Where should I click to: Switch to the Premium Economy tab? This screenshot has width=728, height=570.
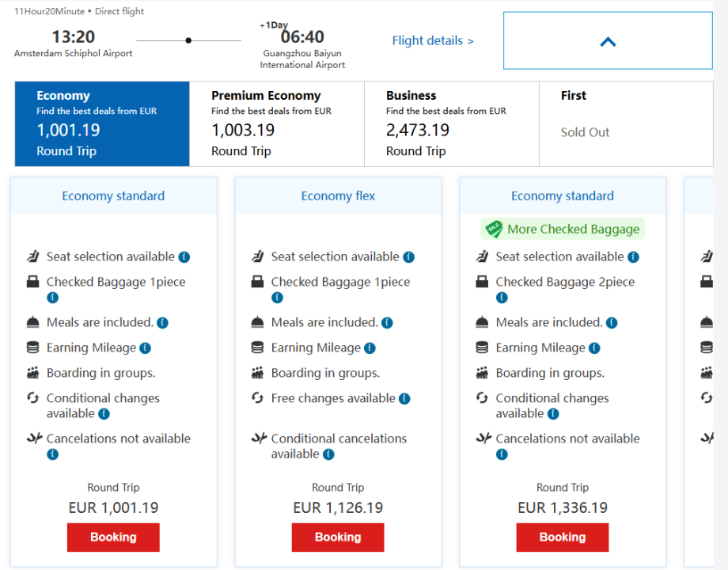pos(277,123)
